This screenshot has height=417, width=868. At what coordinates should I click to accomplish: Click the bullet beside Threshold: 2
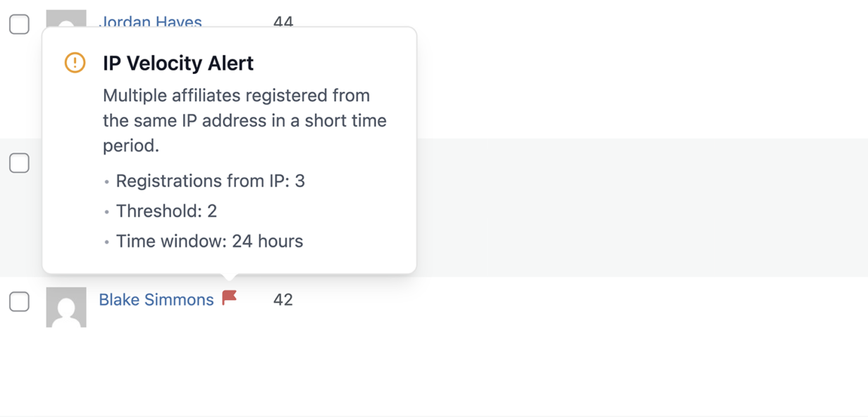[107, 211]
